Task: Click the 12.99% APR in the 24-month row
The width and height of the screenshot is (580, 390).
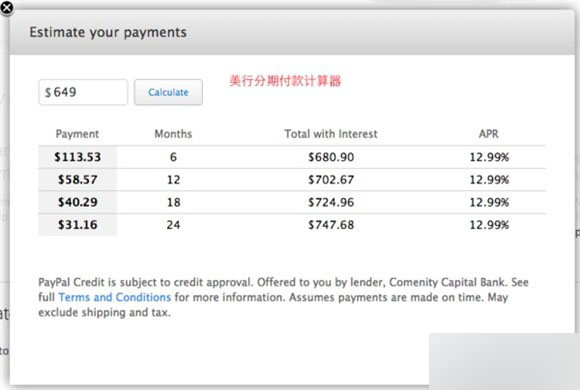Action: click(489, 225)
